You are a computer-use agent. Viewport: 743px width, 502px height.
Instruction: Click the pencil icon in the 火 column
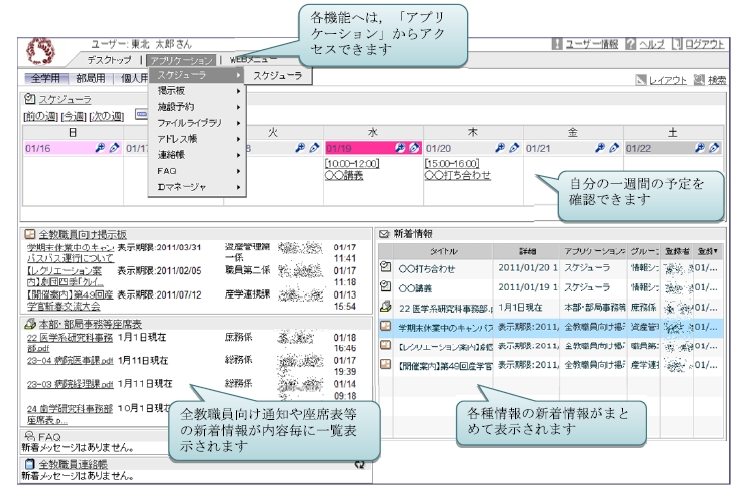coord(315,148)
